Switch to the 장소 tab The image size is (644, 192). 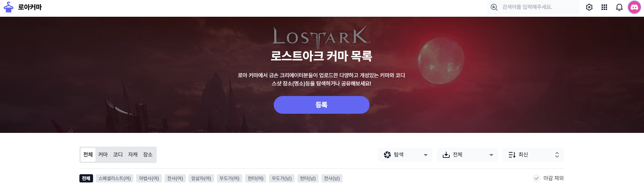[x=148, y=155]
